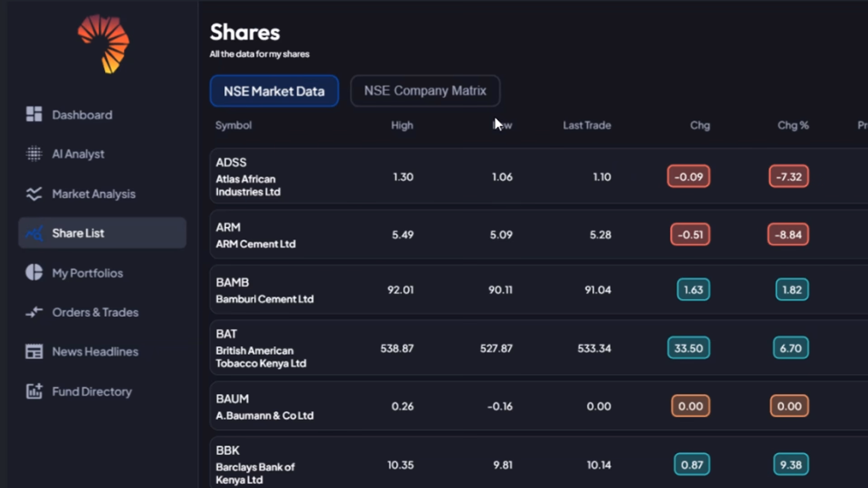The height and width of the screenshot is (488, 868).
Task: Sort by the High column header
Action: click(402, 125)
